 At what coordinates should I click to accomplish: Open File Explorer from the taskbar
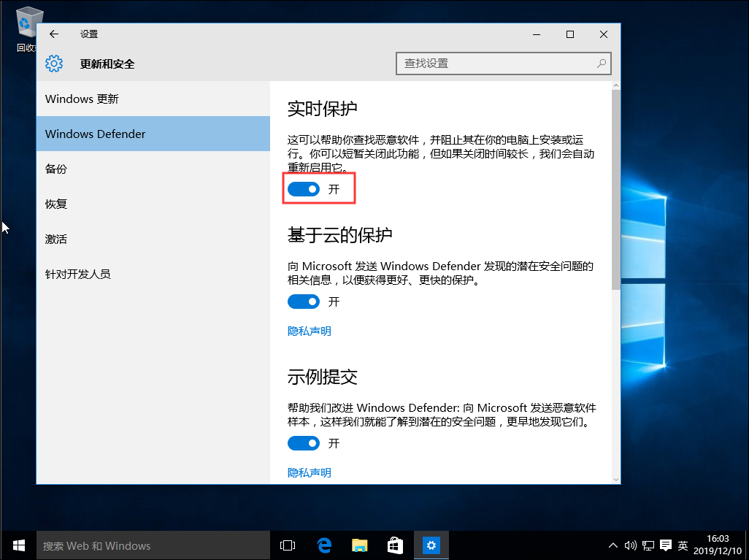coord(359,545)
